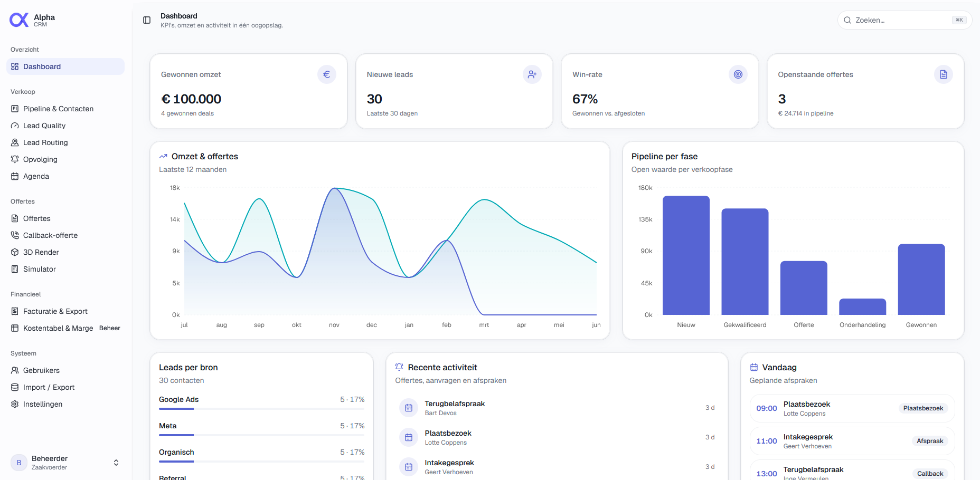The height and width of the screenshot is (480, 980).
Task: Click the trend icon beside Omzet & offertes
Action: (x=163, y=157)
